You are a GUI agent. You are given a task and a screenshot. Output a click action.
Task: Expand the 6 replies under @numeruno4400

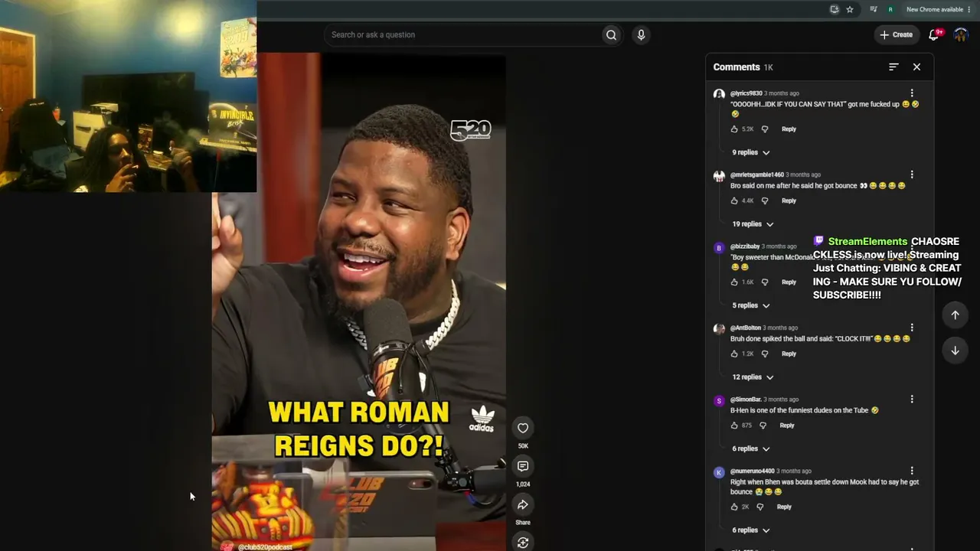tap(750, 530)
